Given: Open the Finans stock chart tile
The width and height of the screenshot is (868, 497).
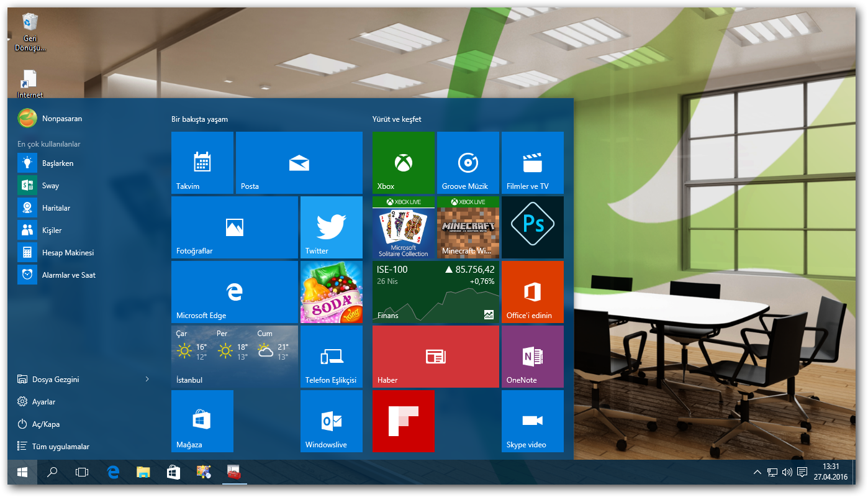Looking at the screenshot, I should [435, 292].
